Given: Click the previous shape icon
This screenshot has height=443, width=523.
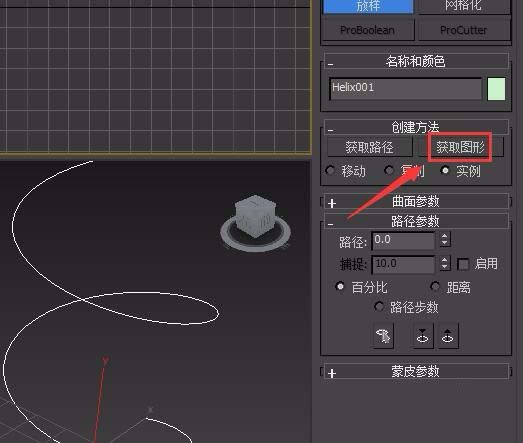Looking at the screenshot, I should [423, 336].
